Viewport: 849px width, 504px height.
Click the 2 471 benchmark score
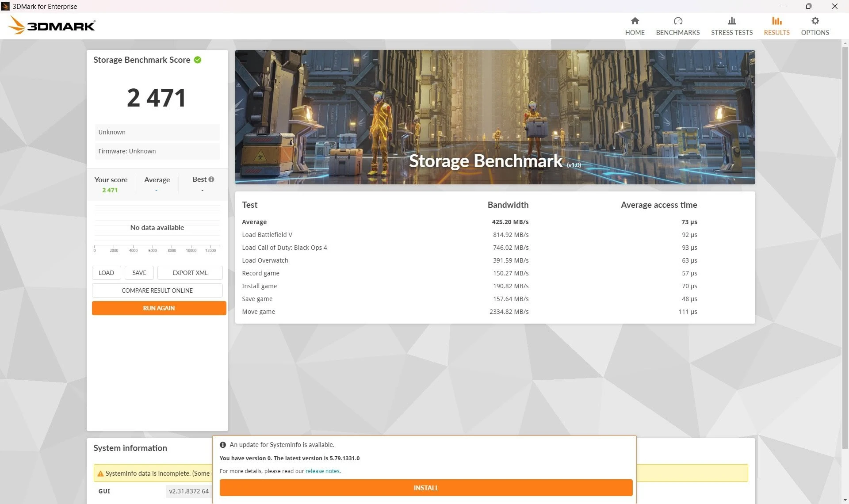(x=157, y=98)
